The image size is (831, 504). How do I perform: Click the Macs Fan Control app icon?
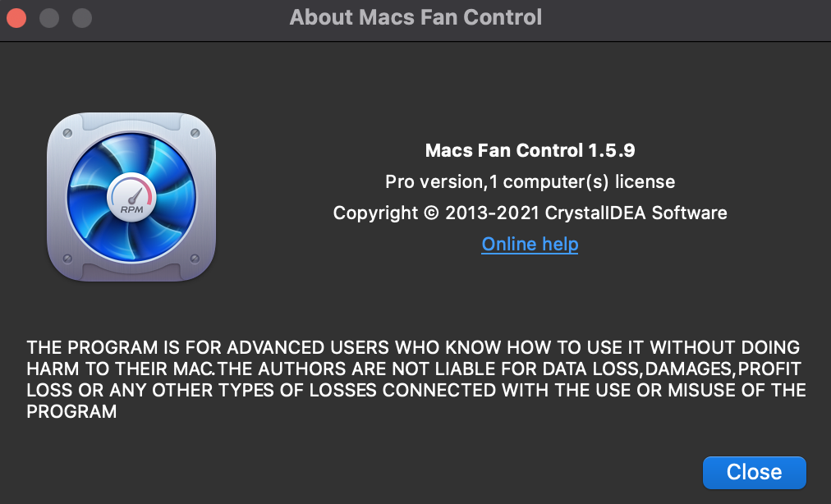tap(131, 197)
